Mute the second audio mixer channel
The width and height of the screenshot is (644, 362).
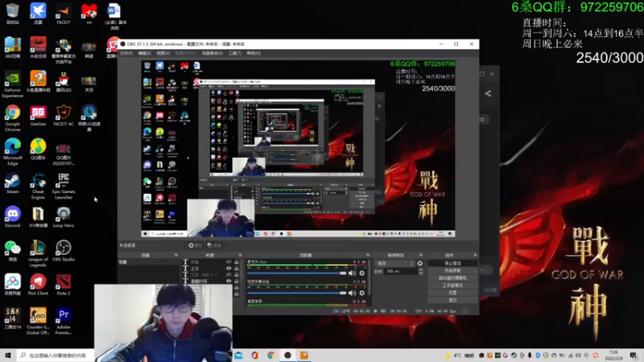[352, 293]
